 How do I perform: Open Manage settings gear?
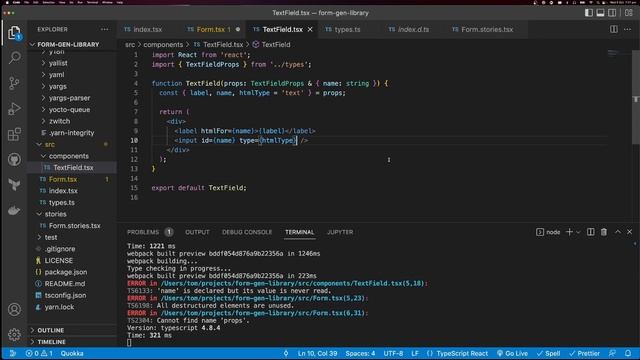pos(14,335)
